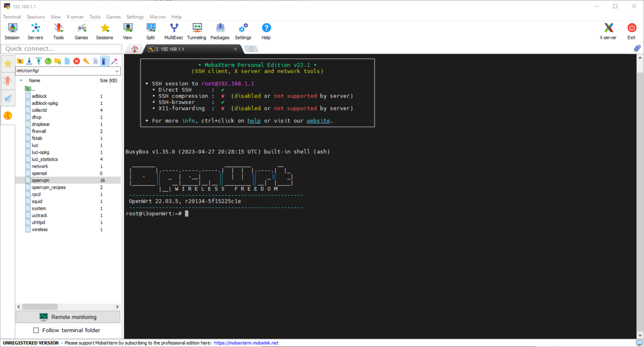
Task: Click the help link in terminal banner
Action: (x=254, y=121)
